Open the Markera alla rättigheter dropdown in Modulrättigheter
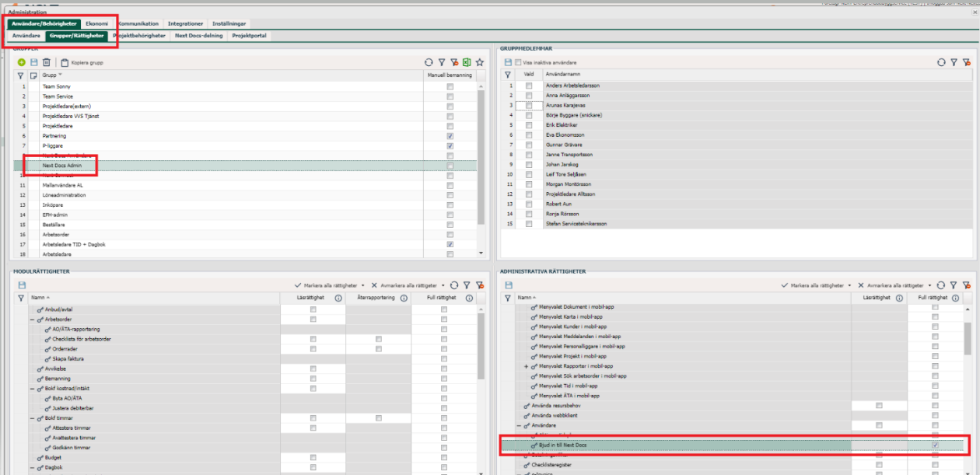 [362, 285]
